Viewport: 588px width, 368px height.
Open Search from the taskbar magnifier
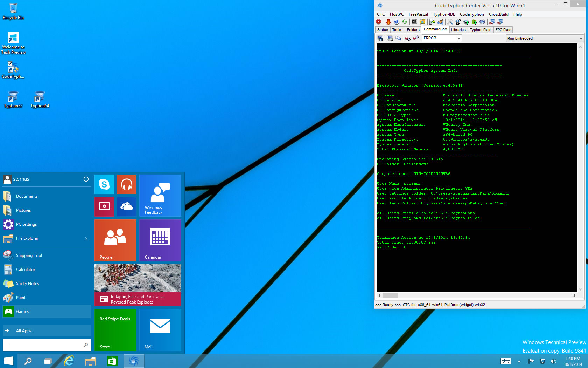point(28,361)
